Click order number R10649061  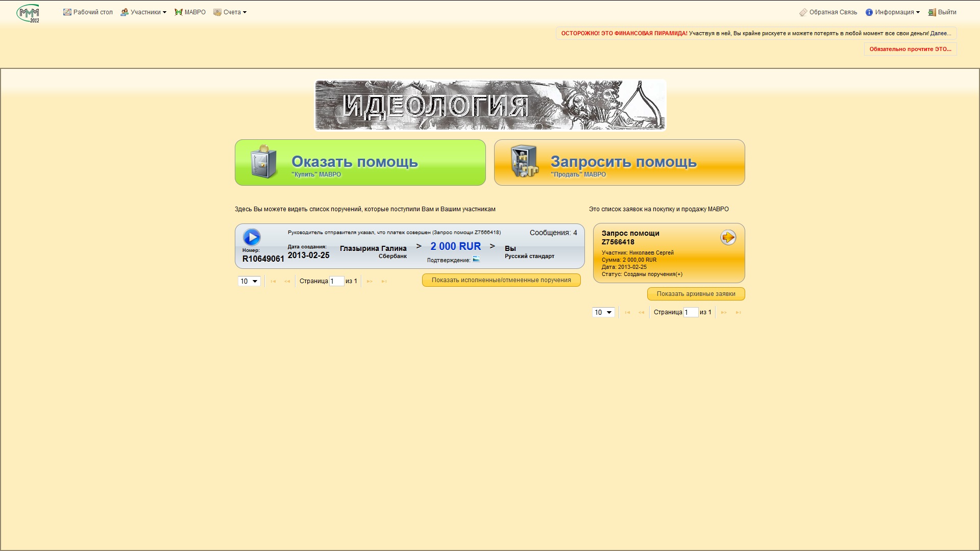pos(263,259)
